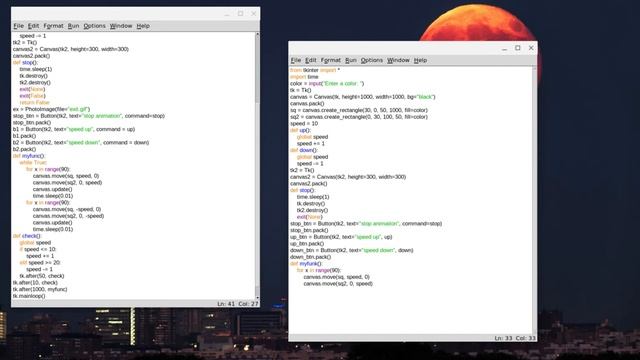
Task: Click 'speed = 10' line in right window
Action: point(304,123)
